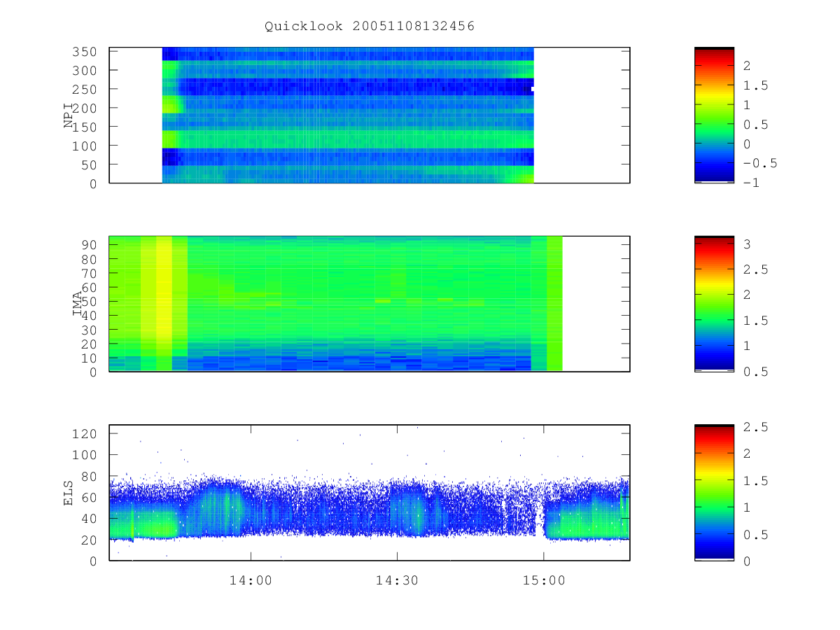The image size is (840, 630).
Task: Click the -1 label on NPI color bar
Action: pos(753,183)
